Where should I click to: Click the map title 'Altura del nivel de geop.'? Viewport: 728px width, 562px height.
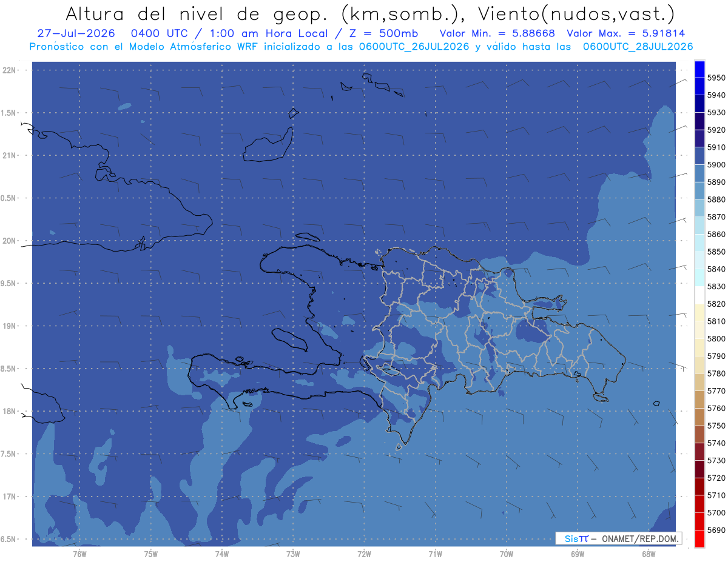pos(198,13)
